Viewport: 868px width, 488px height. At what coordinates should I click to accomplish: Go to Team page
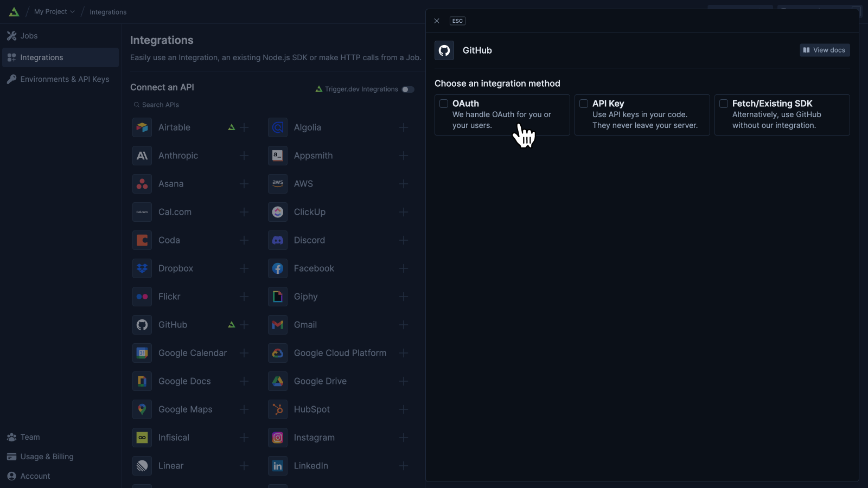point(60,437)
